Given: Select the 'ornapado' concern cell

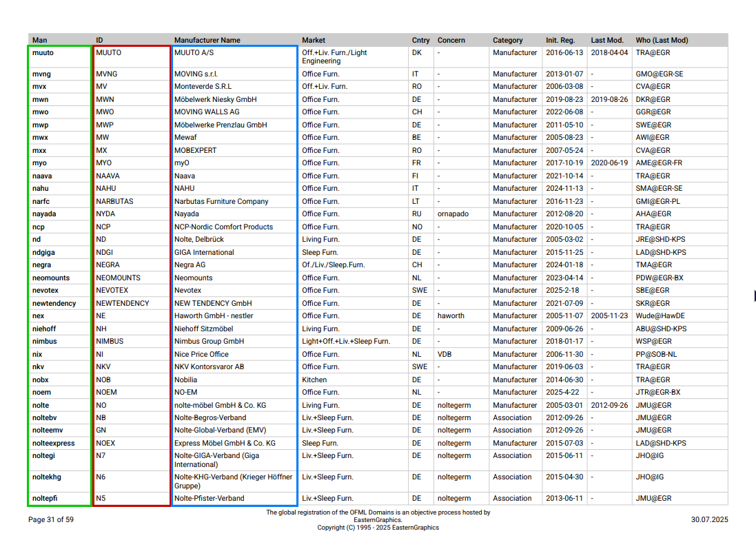Looking at the screenshot, I should tap(453, 214).
